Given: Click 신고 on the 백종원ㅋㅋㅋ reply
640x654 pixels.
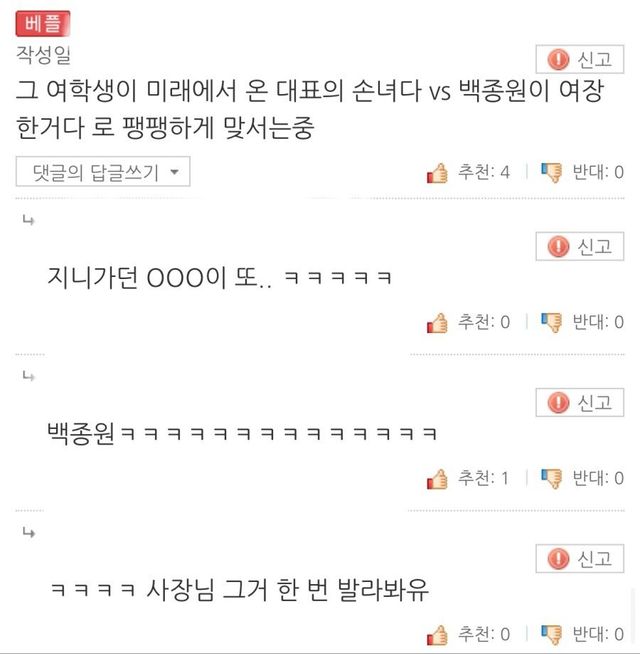Looking at the screenshot, I should tap(580, 402).
